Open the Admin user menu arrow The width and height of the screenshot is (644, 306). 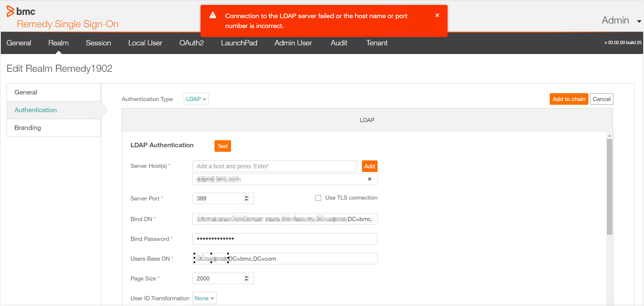click(x=639, y=21)
